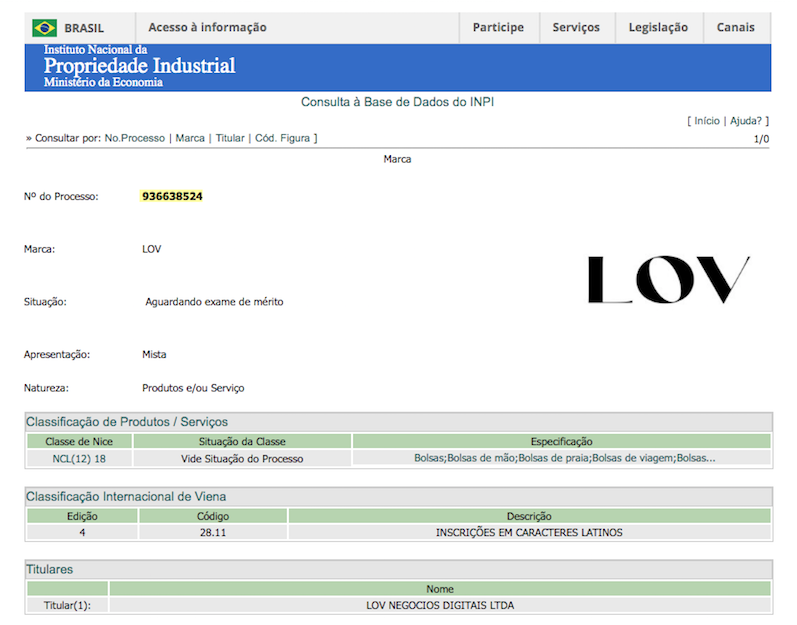Click 'Consulta à Base de Dados do INPI' title
This screenshot has width=797, height=625.
click(397, 102)
